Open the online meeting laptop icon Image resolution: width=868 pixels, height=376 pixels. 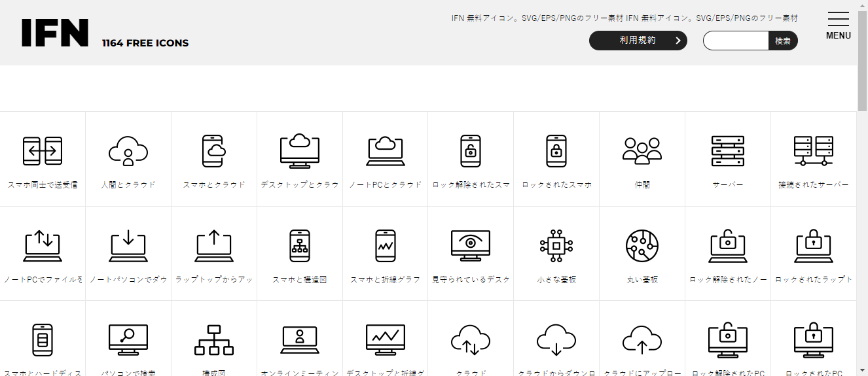[x=300, y=340]
